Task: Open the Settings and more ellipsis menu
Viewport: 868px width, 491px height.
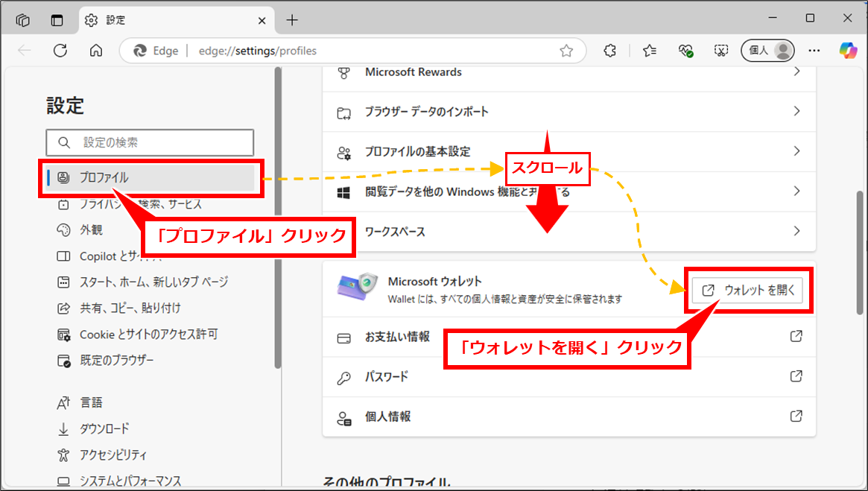Action: (x=814, y=51)
